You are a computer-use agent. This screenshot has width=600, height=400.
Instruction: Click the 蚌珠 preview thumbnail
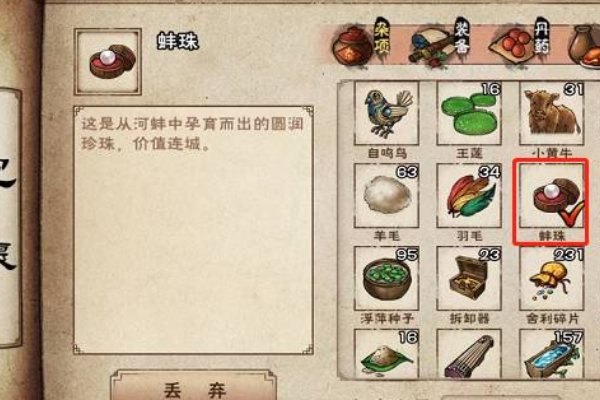[x=108, y=62]
